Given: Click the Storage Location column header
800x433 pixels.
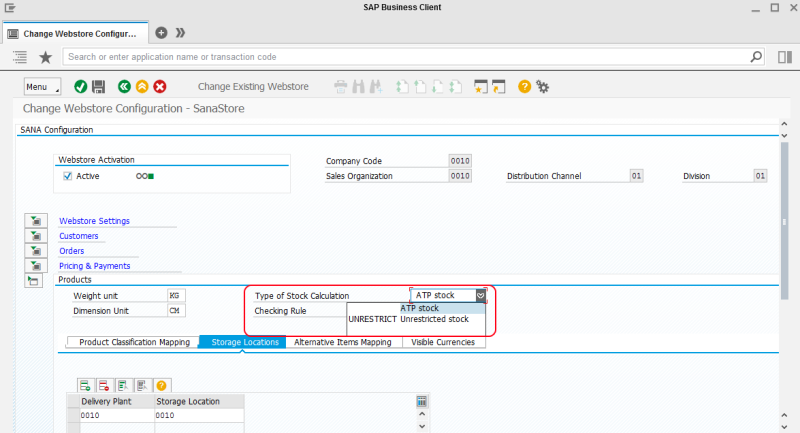Looking at the screenshot, I should (x=199, y=401).
